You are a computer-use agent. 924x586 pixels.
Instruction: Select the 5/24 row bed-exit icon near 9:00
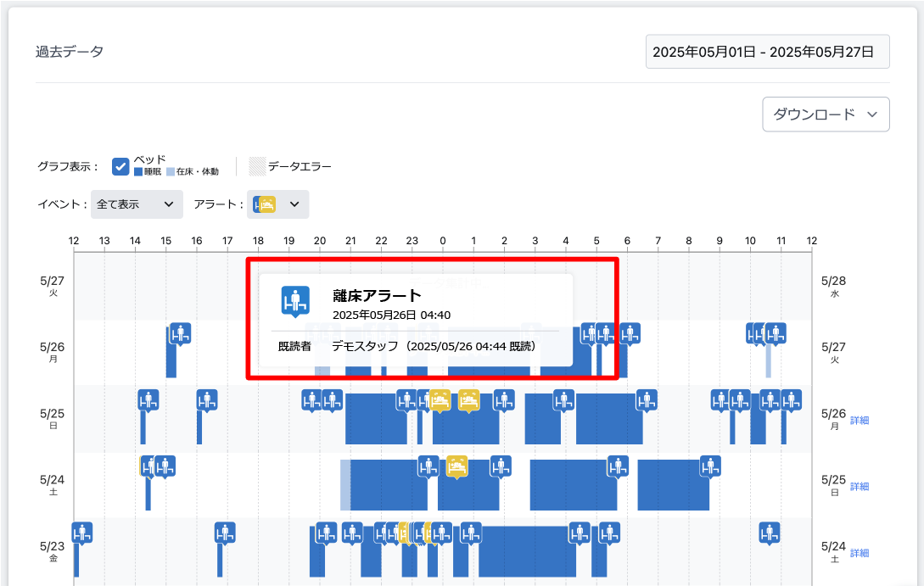(x=710, y=466)
